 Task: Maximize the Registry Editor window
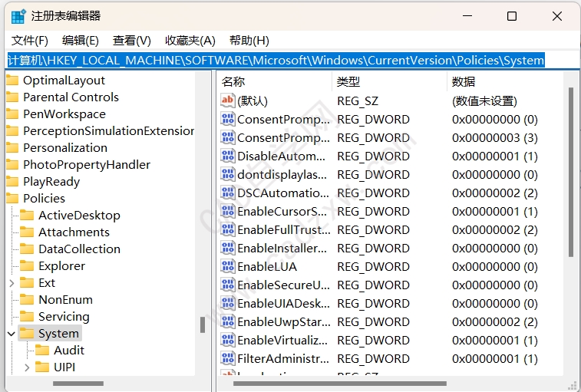pyautogui.click(x=512, y=16)
